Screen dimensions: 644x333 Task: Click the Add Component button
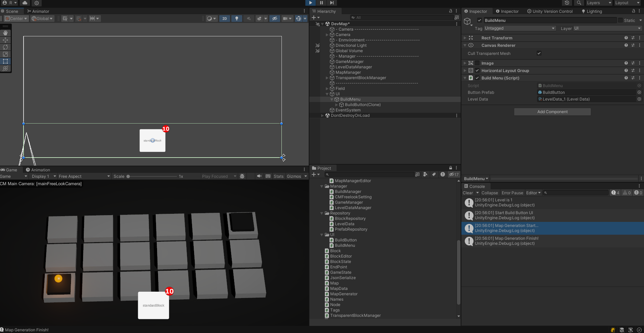click(552, 112)
